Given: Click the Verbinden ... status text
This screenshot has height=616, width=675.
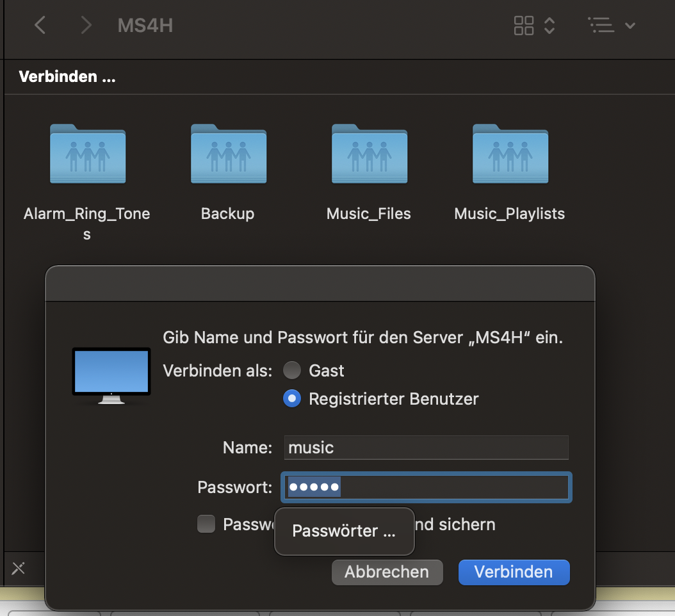Looking at the screenshot, I should [x=67, y=77].
